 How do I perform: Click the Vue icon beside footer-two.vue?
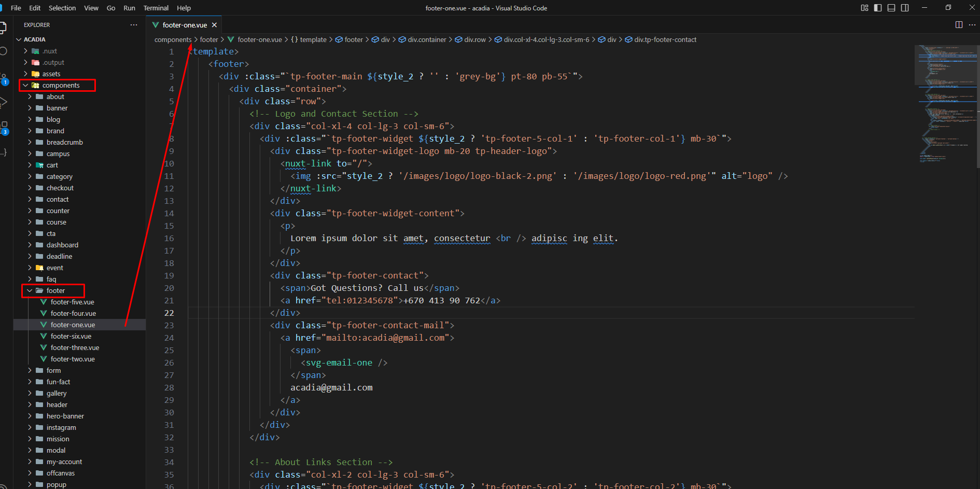click(44, 359)
